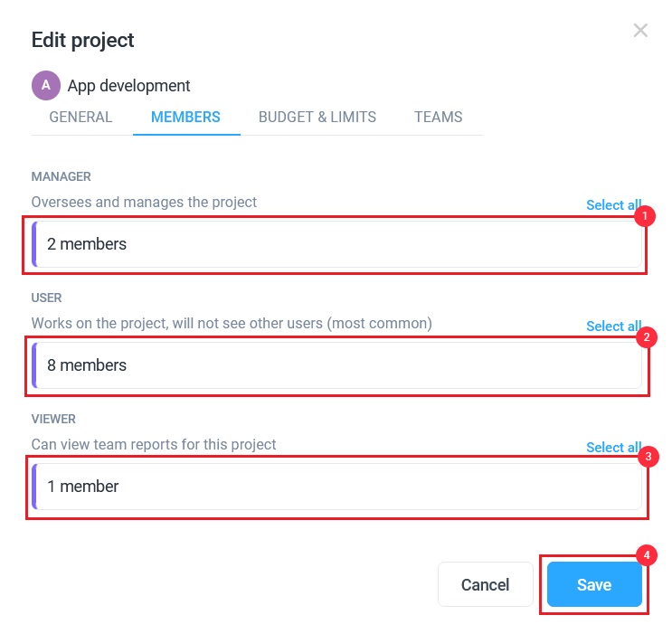The image size is (672, 634).
Task: Select all managers link
Action: click(x=613, y=205)
